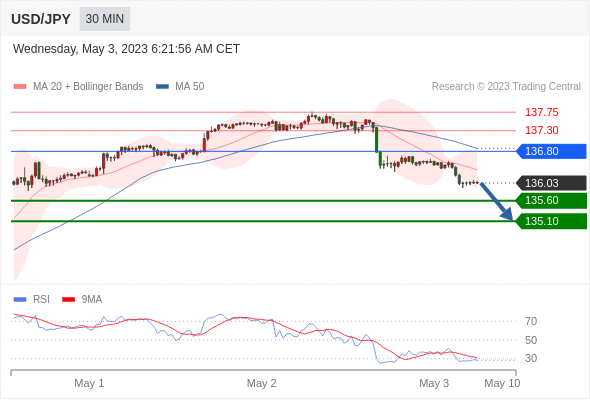The width and height of the screenshot is (590, 400).
Task: Click the May 2 date axis label
Action: pos(262,383)
